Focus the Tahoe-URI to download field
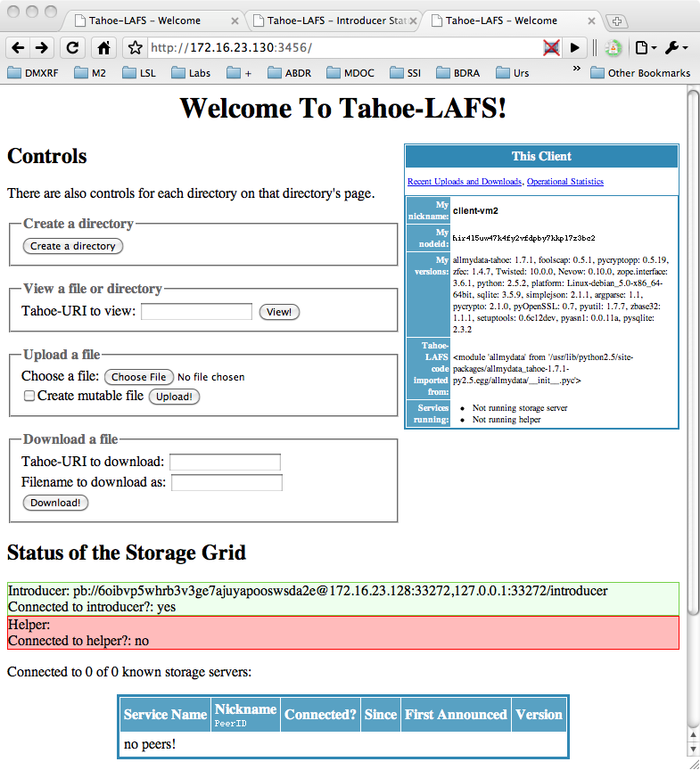The width and height of the screenshot is (700, 770). 225,463
